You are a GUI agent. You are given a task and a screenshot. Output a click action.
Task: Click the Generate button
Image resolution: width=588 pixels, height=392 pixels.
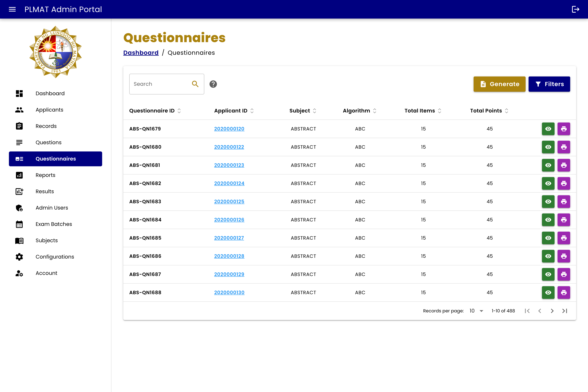[499, 84]
